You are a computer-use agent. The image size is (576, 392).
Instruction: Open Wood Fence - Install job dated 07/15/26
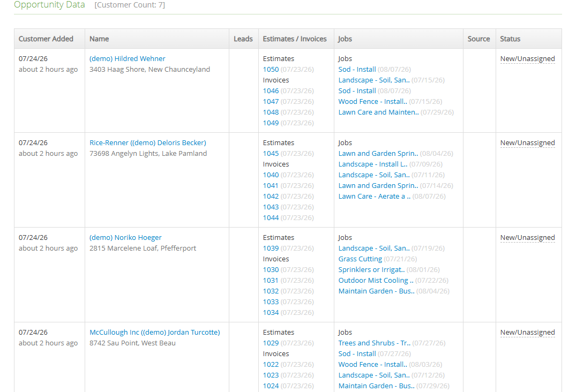coord(372,101)
